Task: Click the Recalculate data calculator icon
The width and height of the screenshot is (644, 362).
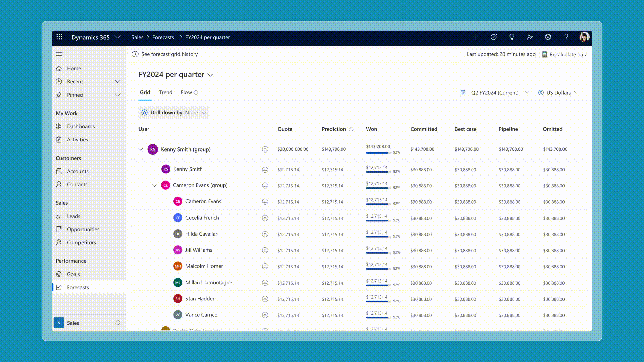Action: coord(544,54)
